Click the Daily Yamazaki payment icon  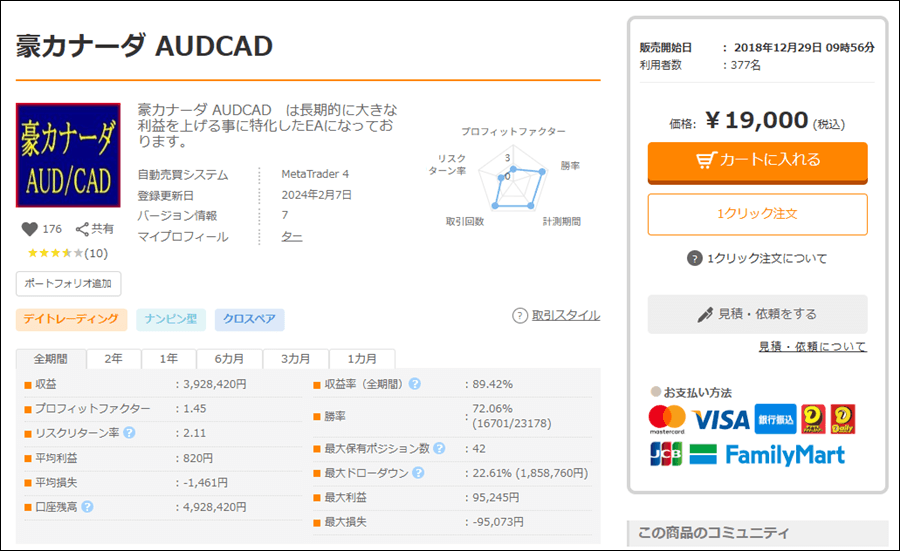pyautogui.click(x=842, y=419)
